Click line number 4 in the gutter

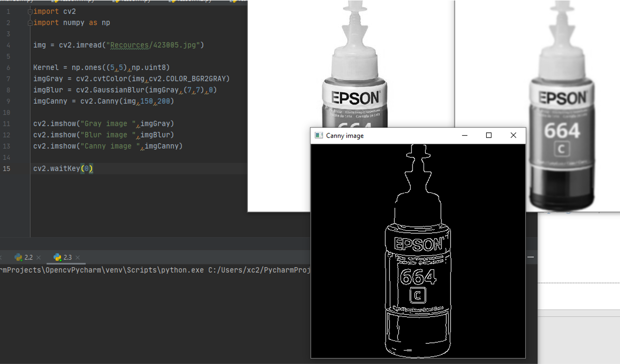(9, 45)
